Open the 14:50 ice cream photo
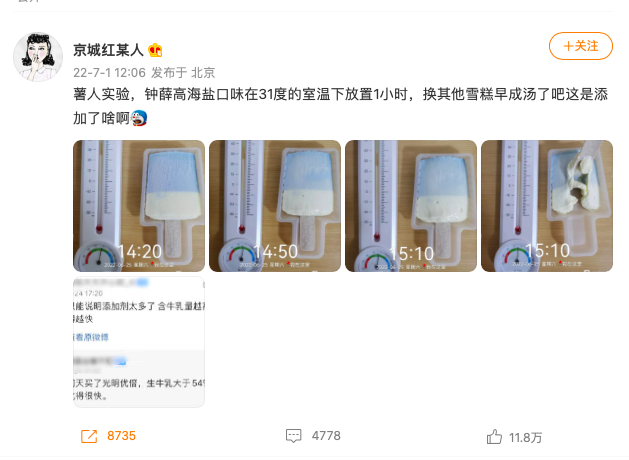 [x=275, y=206]
